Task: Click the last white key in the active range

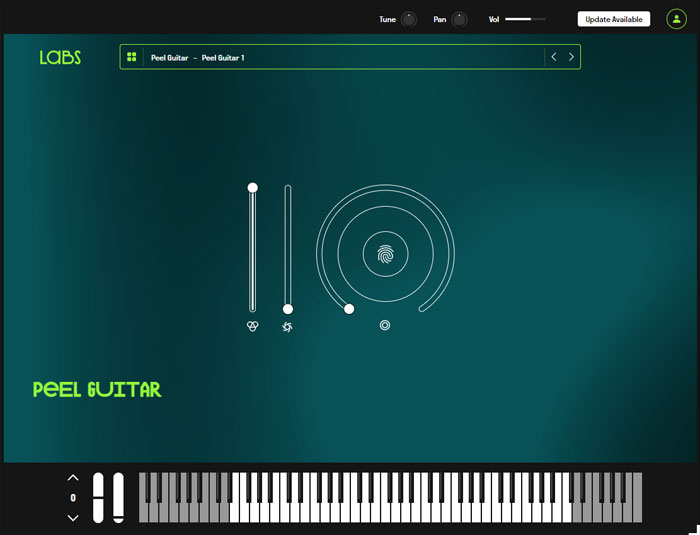Action: coord(567,514)
